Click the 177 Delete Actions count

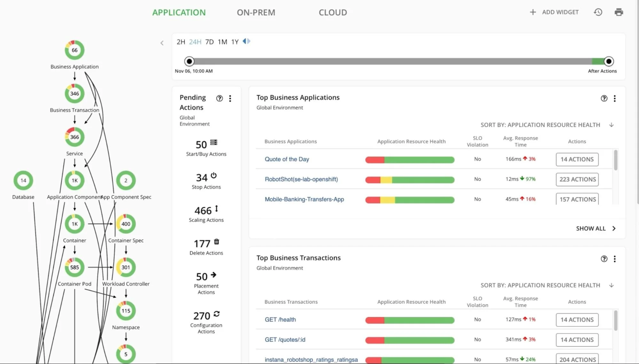202,244
